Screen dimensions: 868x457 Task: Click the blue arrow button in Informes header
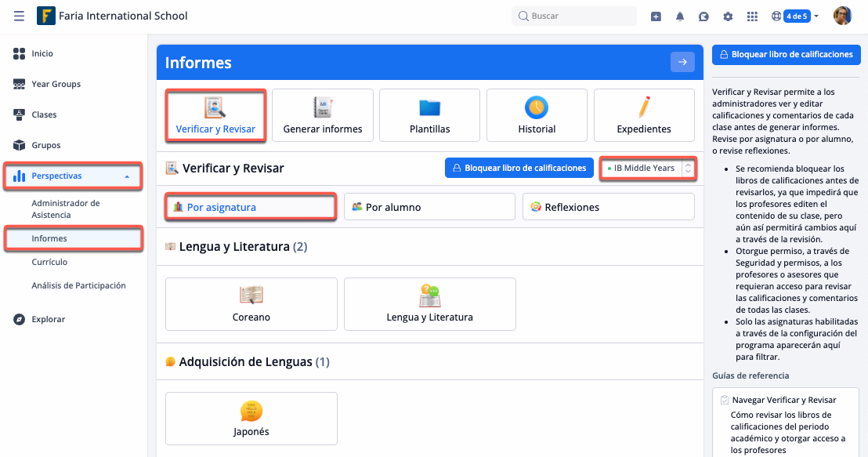pyautogui.click(x=682, y=63)
